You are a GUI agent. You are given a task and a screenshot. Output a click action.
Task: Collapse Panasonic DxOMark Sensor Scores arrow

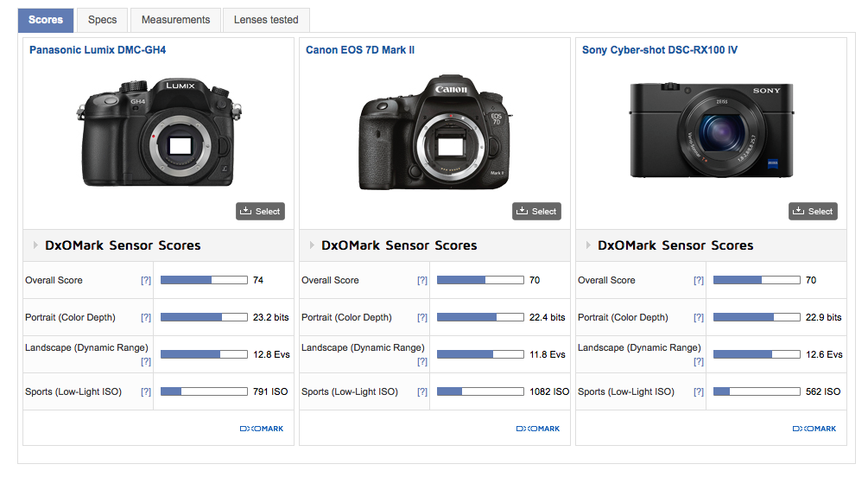(35, 245)
